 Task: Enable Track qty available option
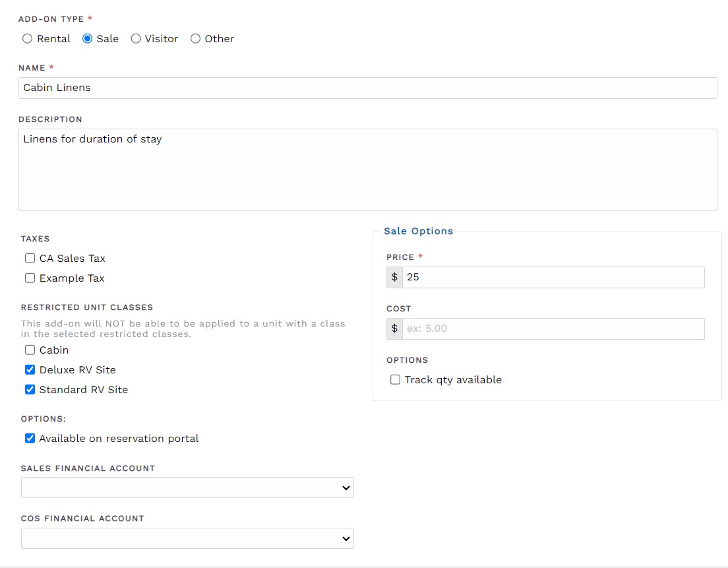point(395,380)
